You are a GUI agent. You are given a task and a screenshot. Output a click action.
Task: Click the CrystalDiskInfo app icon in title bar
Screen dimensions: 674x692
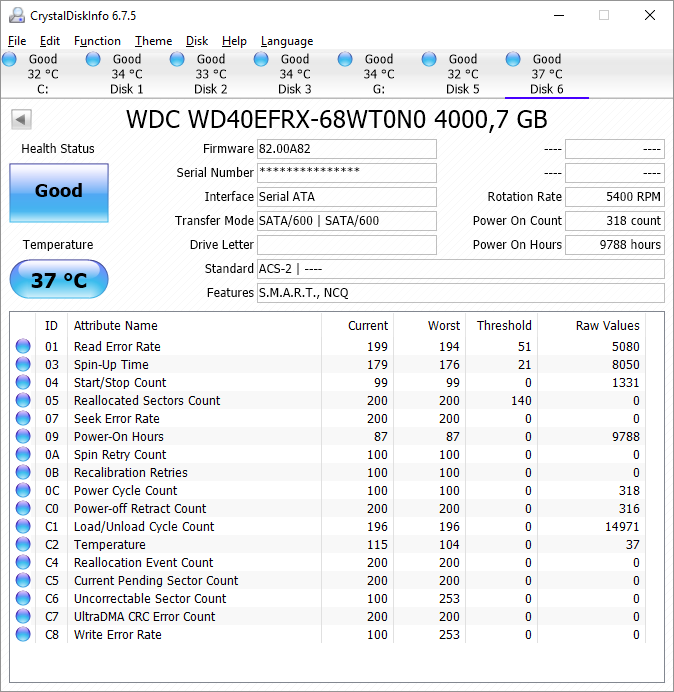[17, 15]
